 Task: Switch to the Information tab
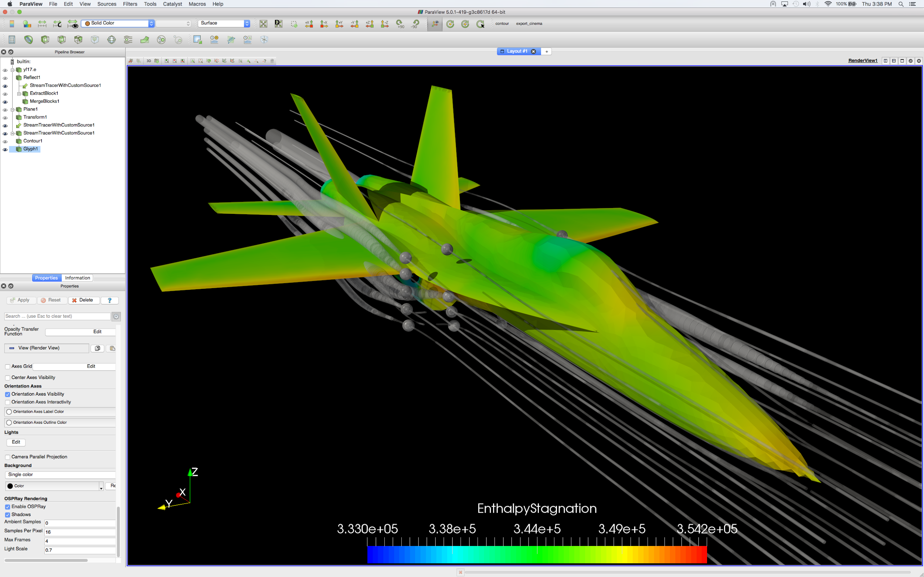pyautogui.click(x=78, y=278)
